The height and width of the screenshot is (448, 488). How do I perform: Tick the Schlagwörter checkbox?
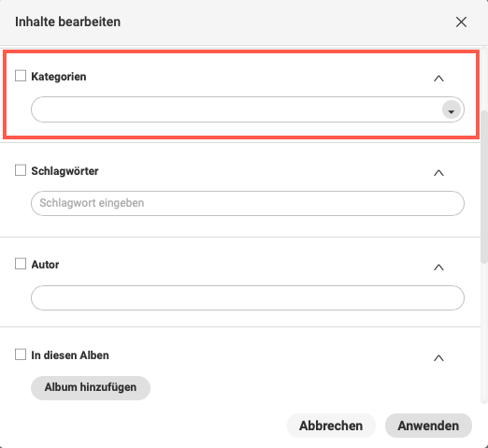coord(21,170)
